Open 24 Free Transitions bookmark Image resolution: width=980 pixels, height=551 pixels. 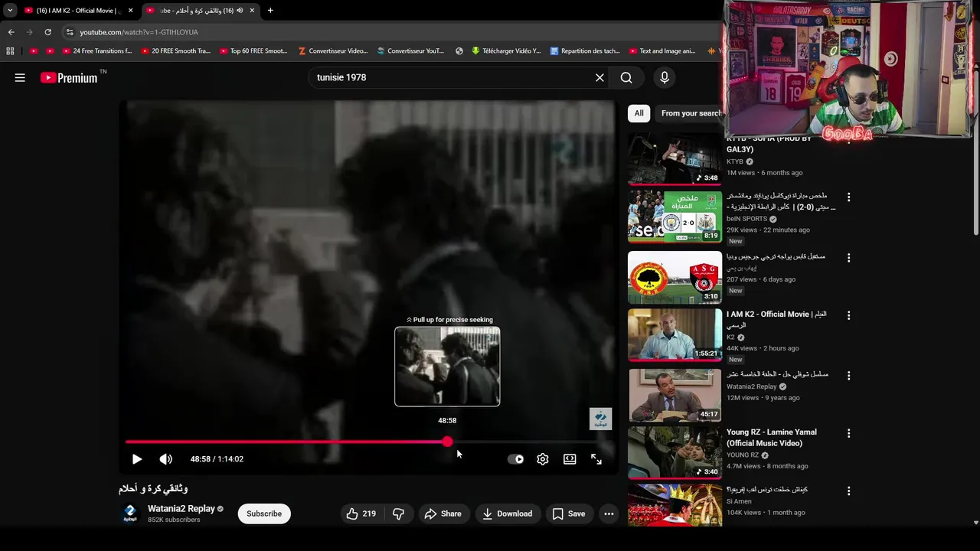96,51
